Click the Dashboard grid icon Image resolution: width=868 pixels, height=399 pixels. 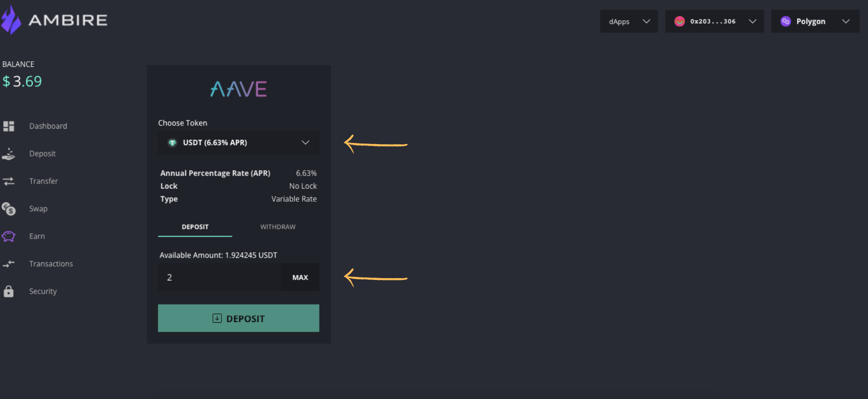pos(9,126)
